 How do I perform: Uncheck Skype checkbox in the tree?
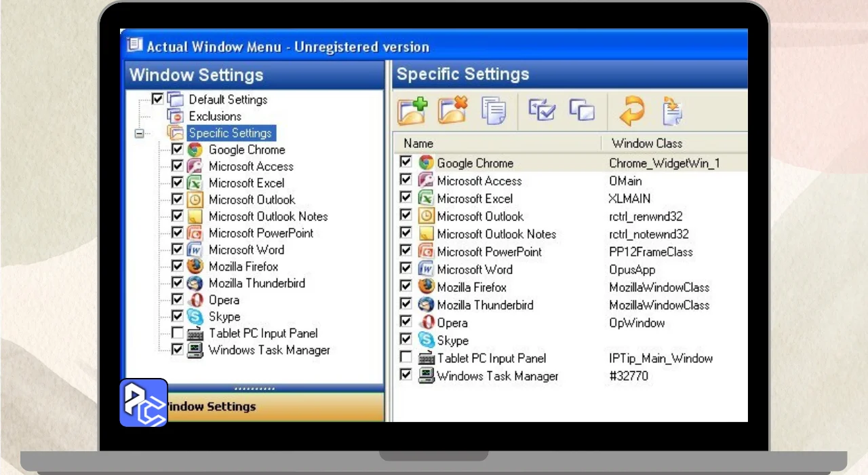click(177, 316)
